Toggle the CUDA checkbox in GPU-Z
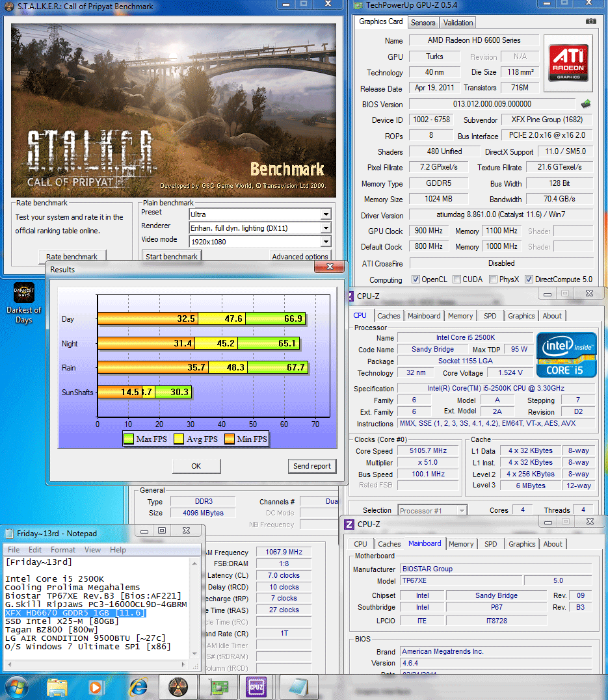Viewport: 608px width, 700px height. [x=456, y=279]
